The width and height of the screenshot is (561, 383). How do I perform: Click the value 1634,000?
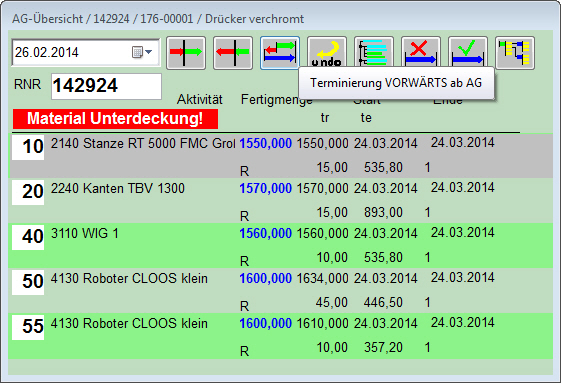322,279
